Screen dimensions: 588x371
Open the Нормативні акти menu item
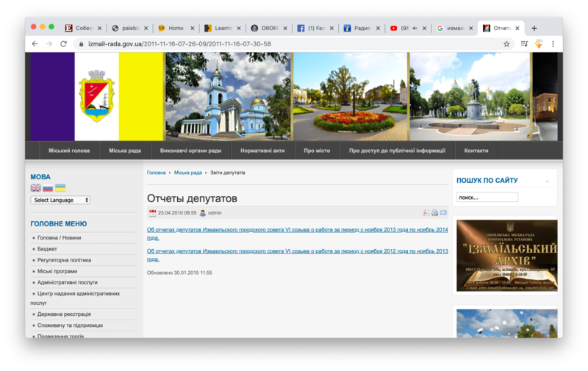coord(262,151)
